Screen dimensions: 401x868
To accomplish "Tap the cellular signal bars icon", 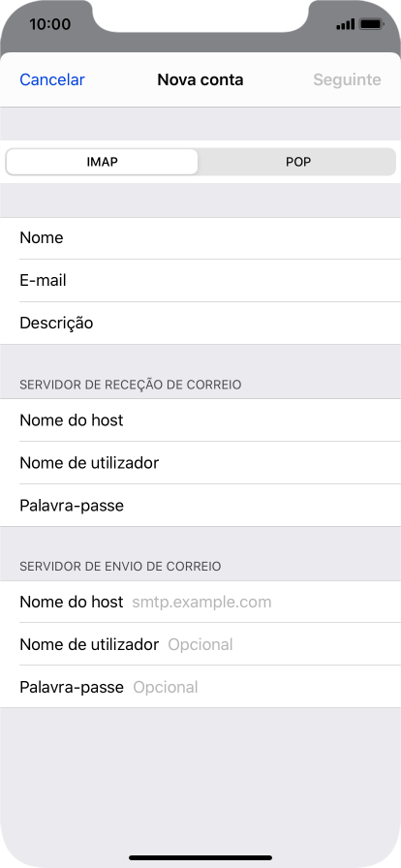I will point(345,24).
